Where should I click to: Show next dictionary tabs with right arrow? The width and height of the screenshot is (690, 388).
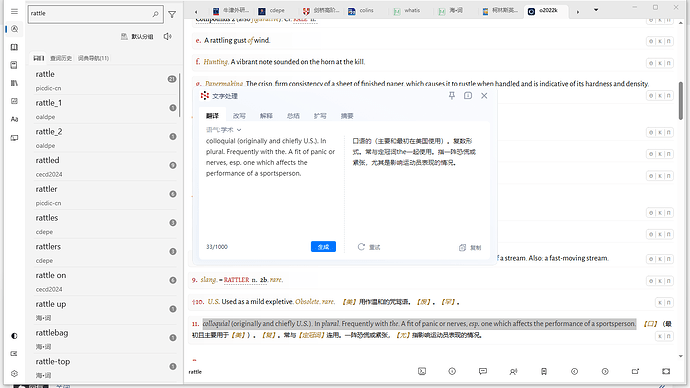click(x=578, y=12)
